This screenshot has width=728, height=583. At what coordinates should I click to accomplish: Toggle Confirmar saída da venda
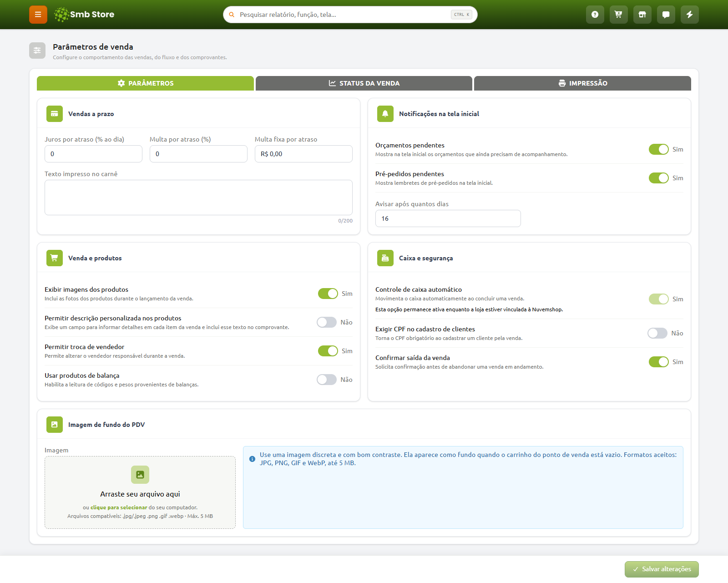(658, 362)
